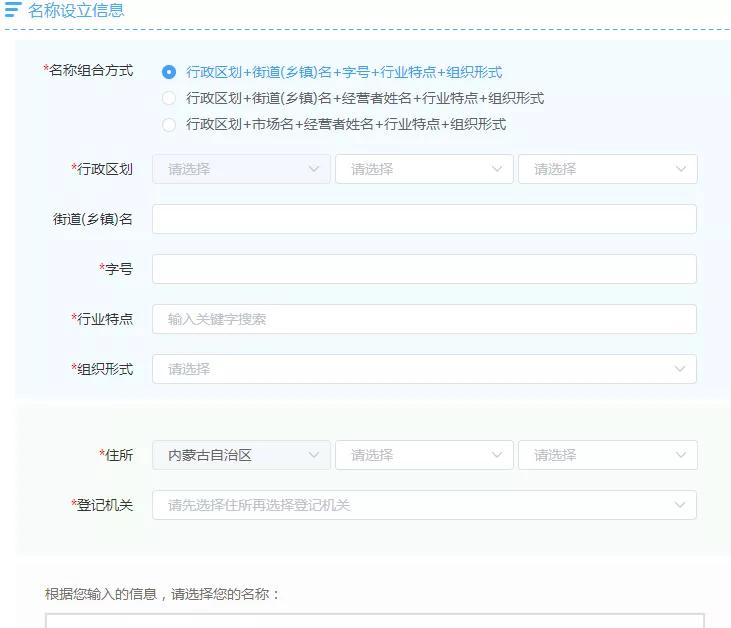Image resolution: width=731 pixels, height=628 pixels.
Task: Click the 街道(乡镇)名 input field
Action: (424, 219)
